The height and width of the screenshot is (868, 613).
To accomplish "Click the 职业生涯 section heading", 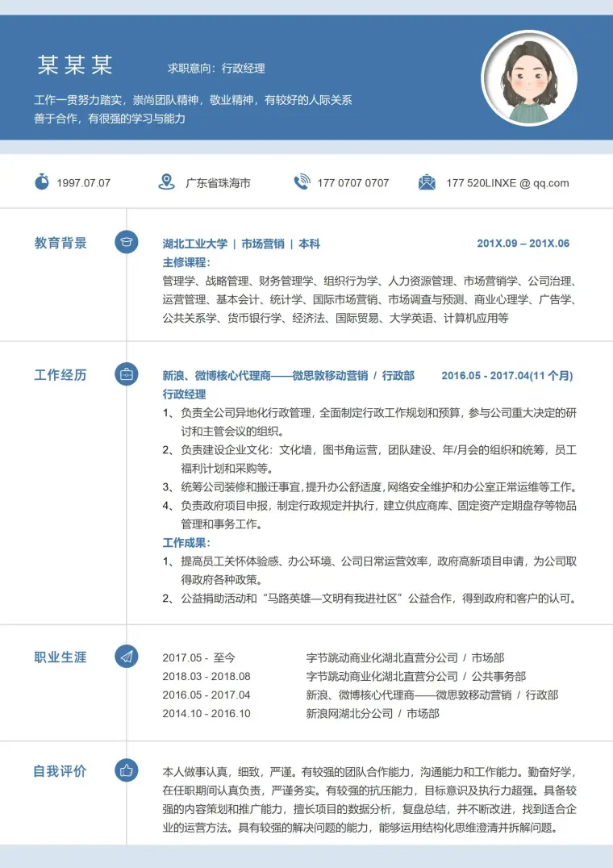I will tap(60, 657).
